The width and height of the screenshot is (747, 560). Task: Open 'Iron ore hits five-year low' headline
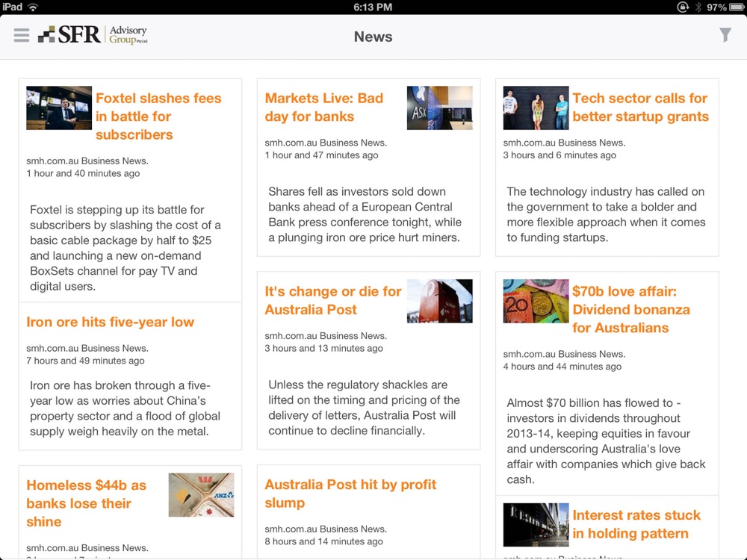coord(110,322)
